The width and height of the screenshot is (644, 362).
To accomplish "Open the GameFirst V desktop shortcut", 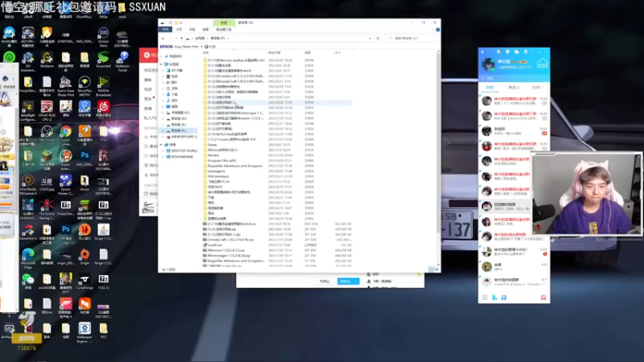I will coord(27,232).
